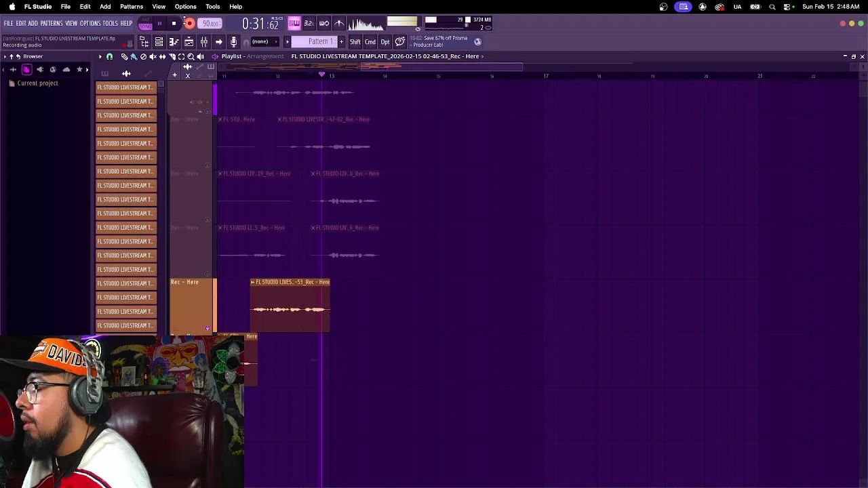The image size is (868, 488).
Task: Click the Browser collapse arrow beside Browser label
Action: point(5,56)
